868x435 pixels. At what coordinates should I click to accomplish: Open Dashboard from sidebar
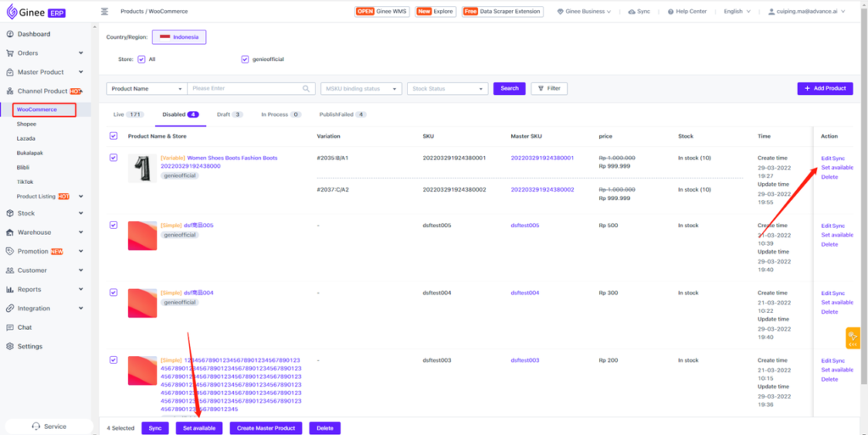point(33,34)
